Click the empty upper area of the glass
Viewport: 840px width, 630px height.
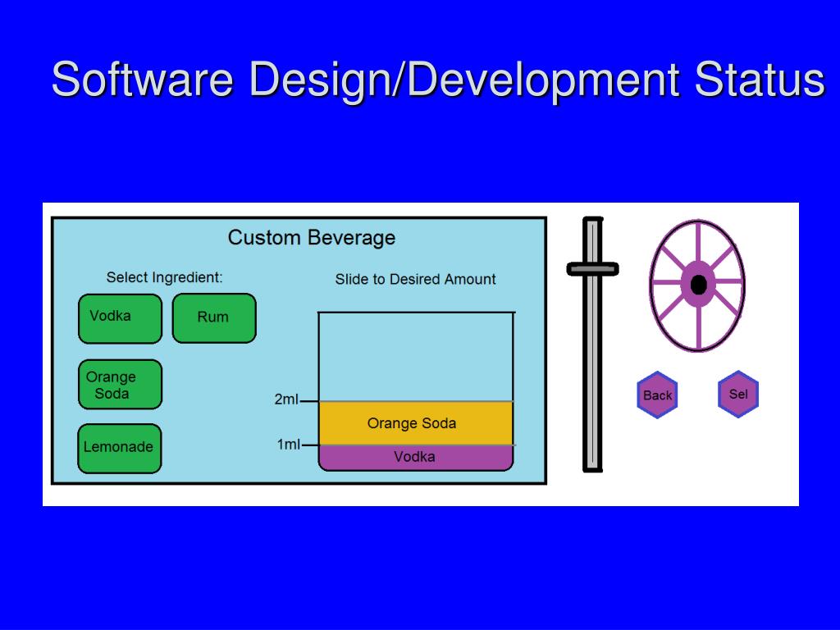(x=416, y=357)
